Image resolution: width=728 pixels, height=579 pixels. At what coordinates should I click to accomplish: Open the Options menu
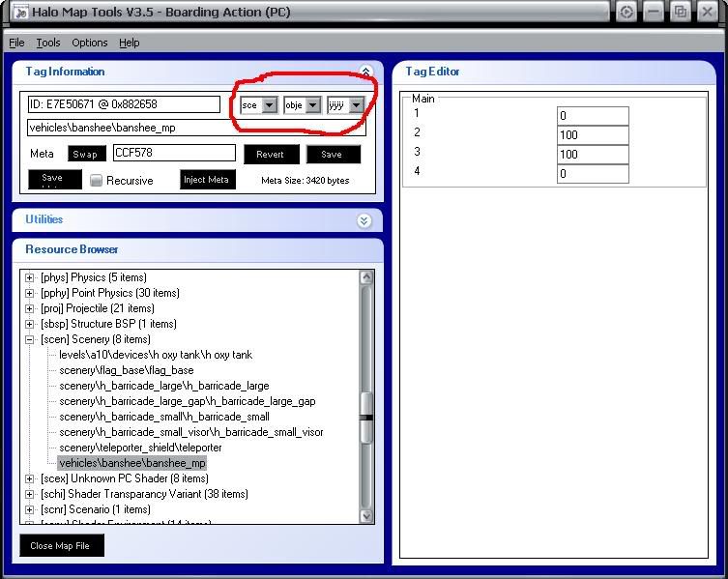[90, 43]
